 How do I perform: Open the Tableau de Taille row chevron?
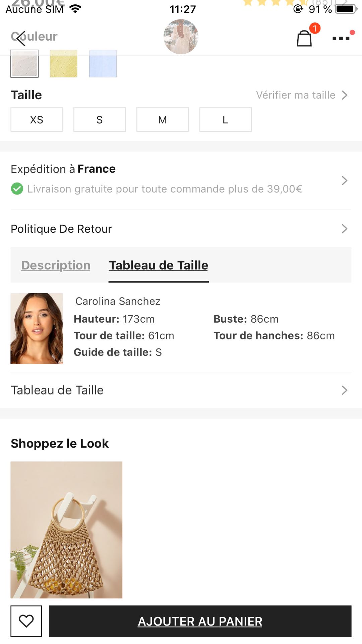click(344, 390)
